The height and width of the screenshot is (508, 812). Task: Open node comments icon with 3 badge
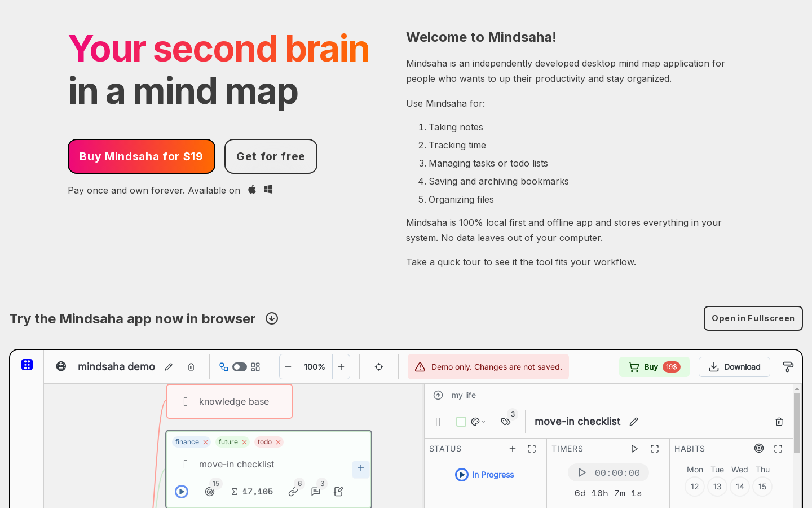click(x=316, y=492)
